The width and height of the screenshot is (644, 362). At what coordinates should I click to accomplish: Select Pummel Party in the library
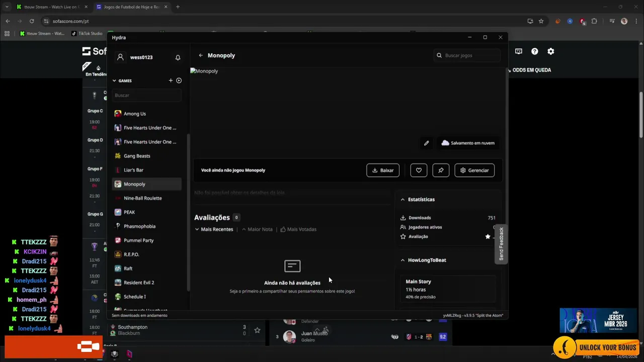coord(146,240)
